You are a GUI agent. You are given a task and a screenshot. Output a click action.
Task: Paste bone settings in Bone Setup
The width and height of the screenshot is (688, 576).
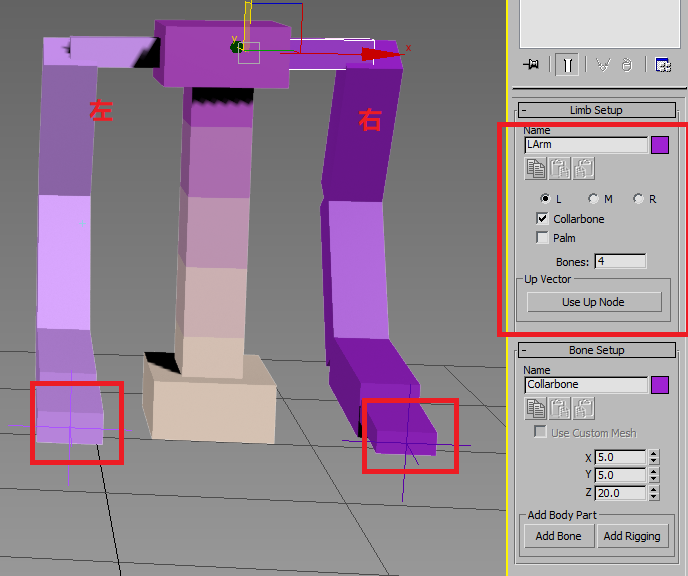tap(560, 408)
